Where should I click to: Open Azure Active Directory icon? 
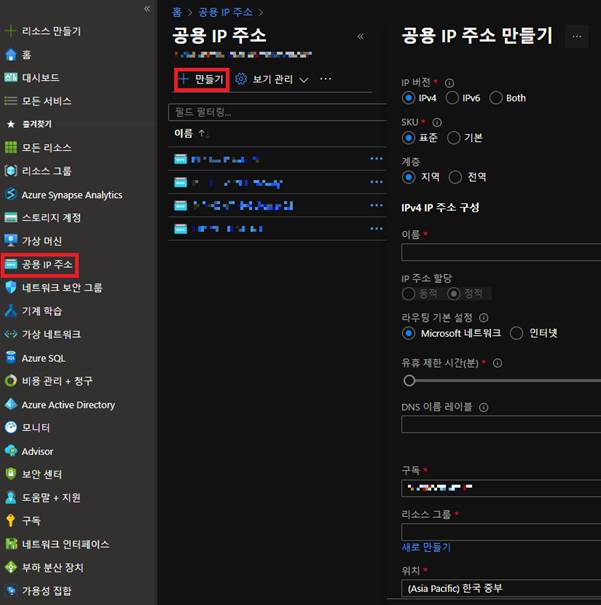click(11, 404)
